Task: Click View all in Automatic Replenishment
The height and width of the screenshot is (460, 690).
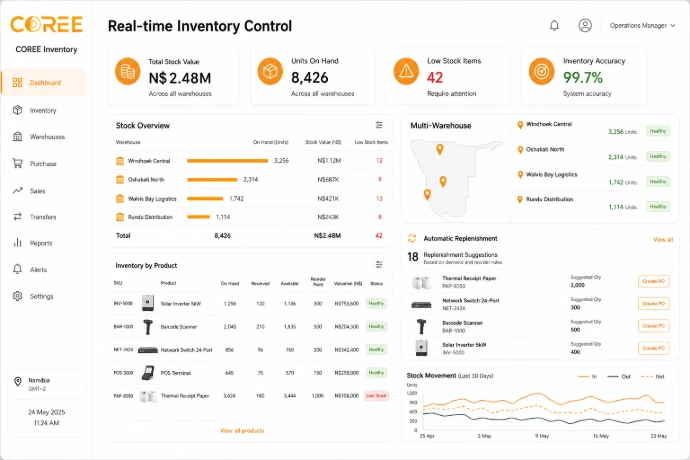Action: [663, 239]
